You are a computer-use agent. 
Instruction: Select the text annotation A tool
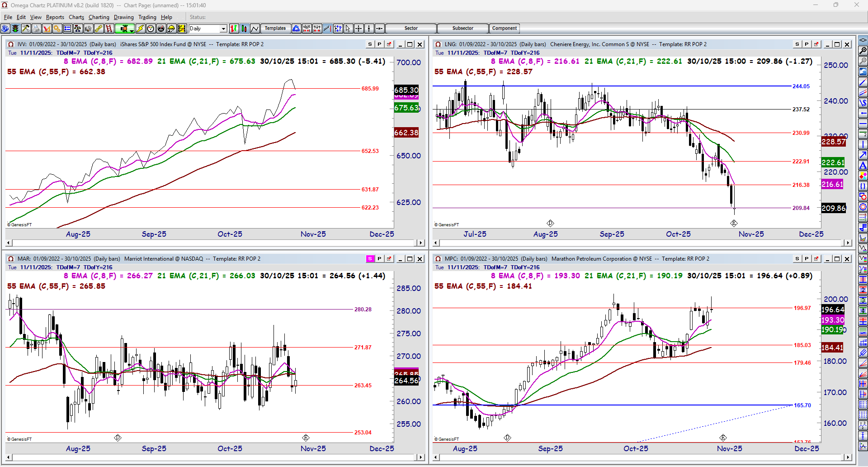[863, 166]
